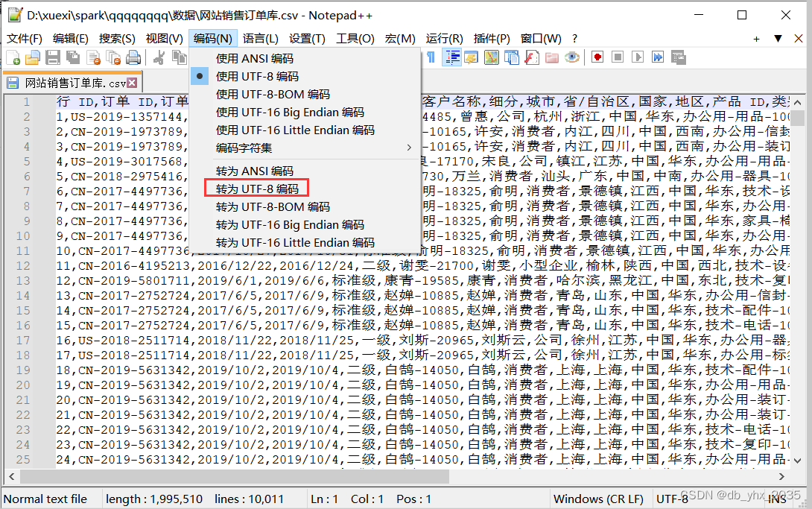
Task: Open the 窗口(W) menu
Action: (541, 39)
